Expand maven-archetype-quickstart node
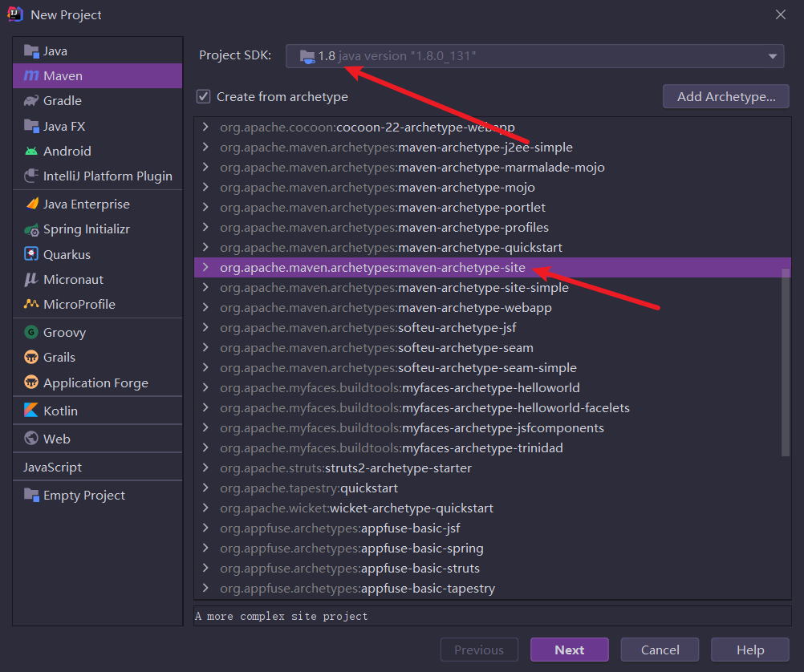The height and width of the screenshot is (672, 804). coord(205,247)
